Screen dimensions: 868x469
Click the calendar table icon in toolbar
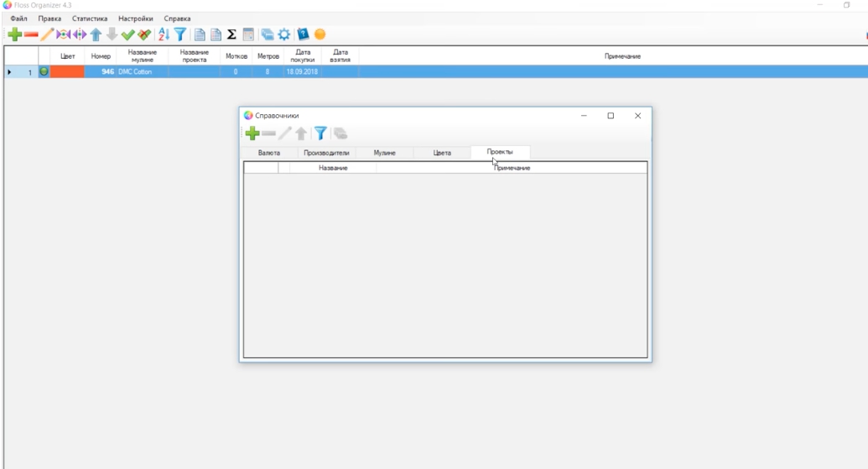point(248,34)
